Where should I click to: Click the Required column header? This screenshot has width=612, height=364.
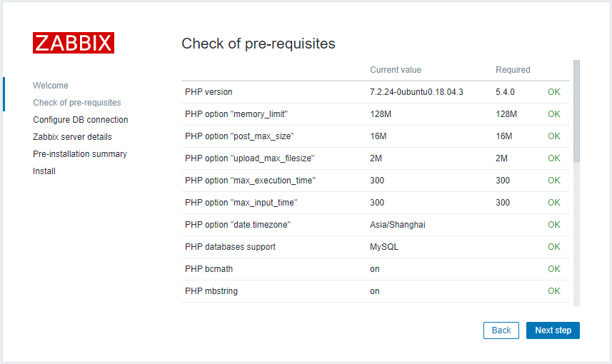(513, 70)
